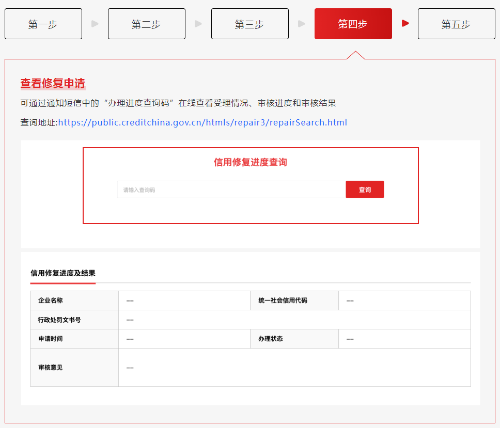Viewport: 500px width, 428px height.
Task: Click the 查看修复申请 title
Action: click(x=53, y=83)
